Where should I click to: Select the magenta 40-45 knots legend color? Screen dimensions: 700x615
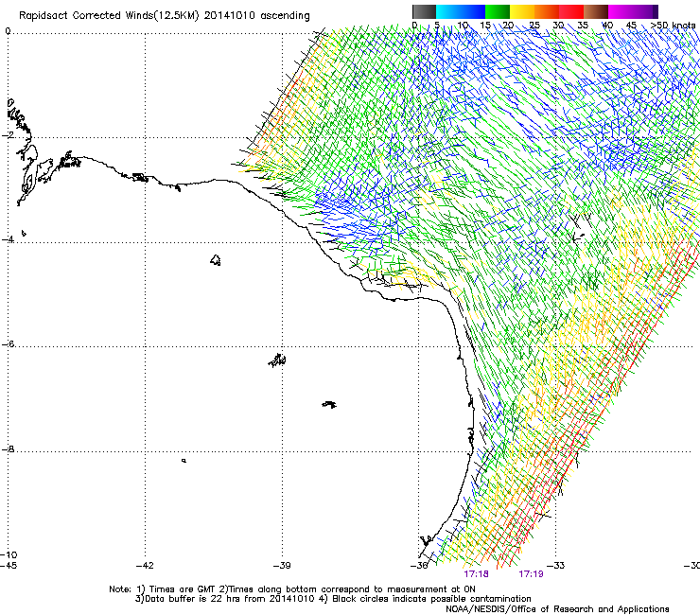pos(621,11)
